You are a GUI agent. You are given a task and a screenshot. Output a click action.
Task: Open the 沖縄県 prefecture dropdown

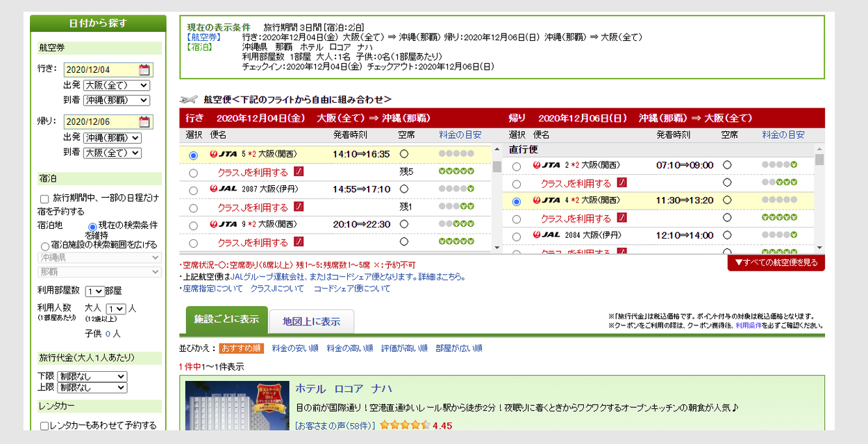coord(99,257)
